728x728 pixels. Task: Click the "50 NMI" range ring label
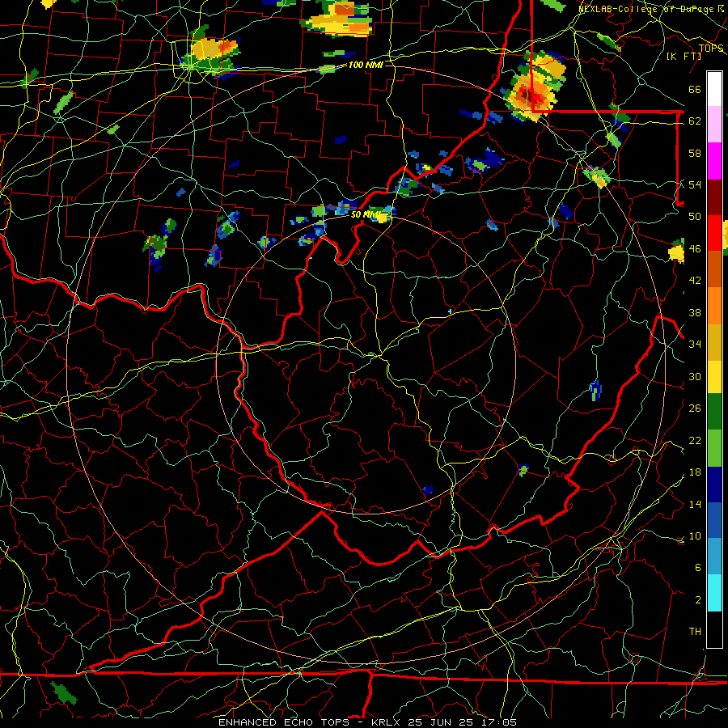366,214
